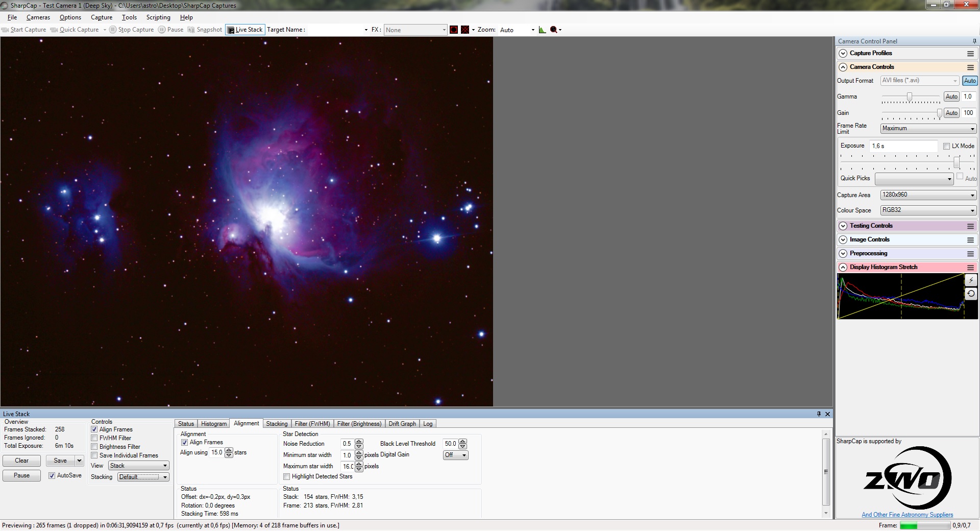Toggle the Live Stack toolbar button
This screenshot has width=980, height=531.
click(245, 30)
